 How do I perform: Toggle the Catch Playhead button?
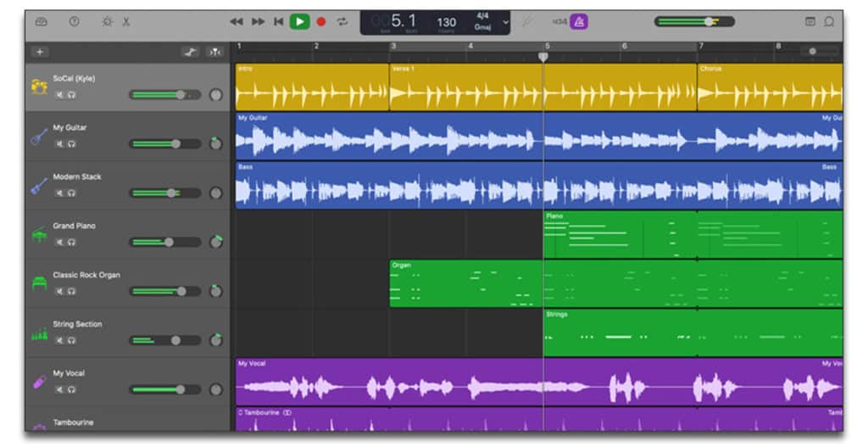coord(214,52)
